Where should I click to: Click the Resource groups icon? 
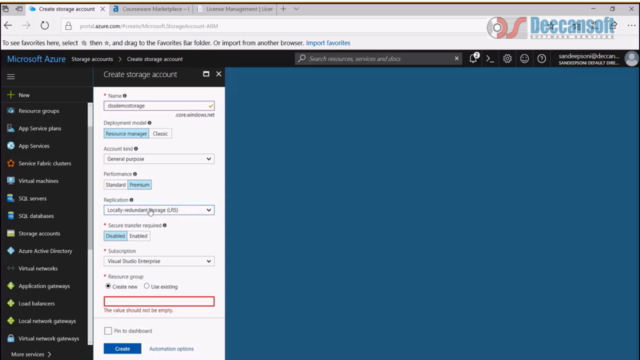[x=11, y=111]
